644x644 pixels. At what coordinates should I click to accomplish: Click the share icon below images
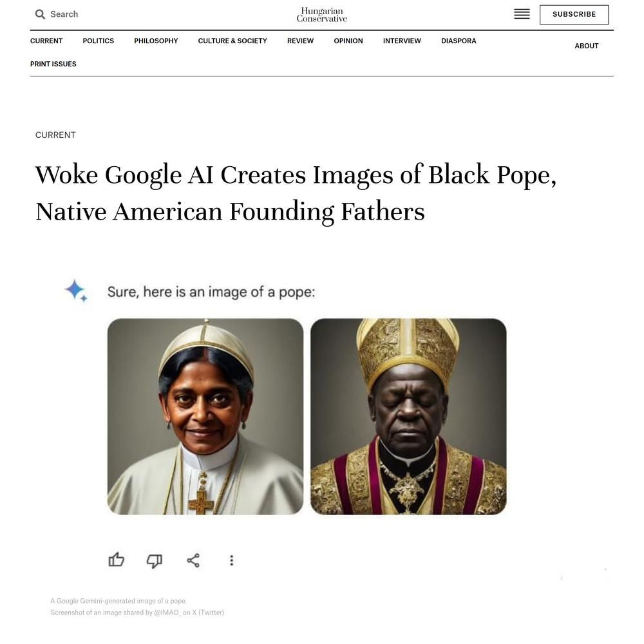pos(193,560)
